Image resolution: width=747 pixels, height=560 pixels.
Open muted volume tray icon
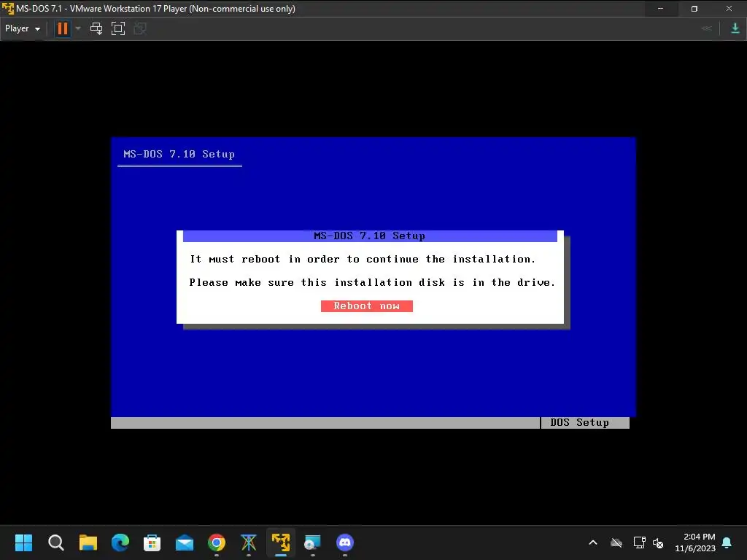pos(659,542)
